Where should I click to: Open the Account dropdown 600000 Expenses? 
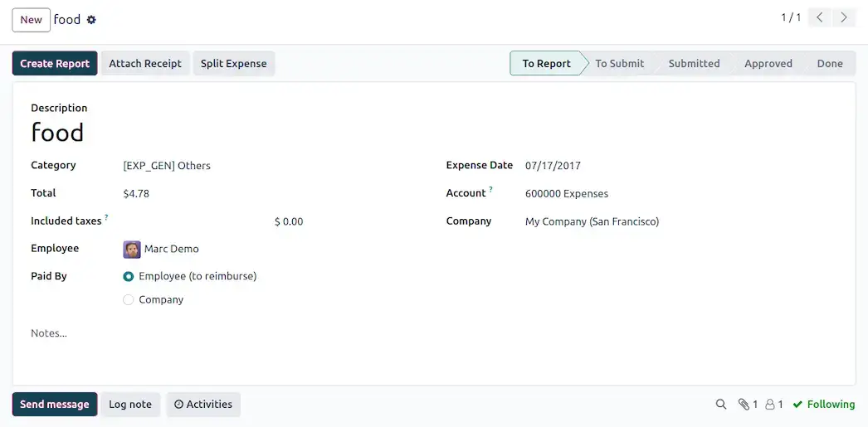click(681, 193)
